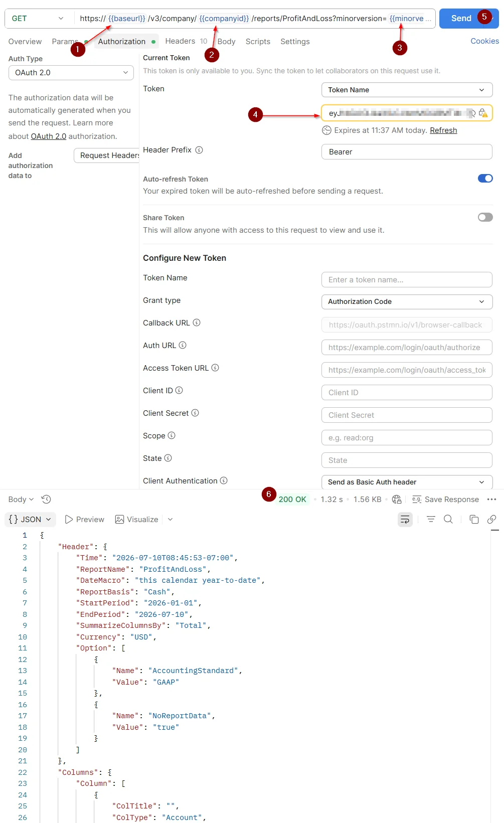504x823 pixels.
Task: Open the Settings tab
Action: click(x=295, y=42)
